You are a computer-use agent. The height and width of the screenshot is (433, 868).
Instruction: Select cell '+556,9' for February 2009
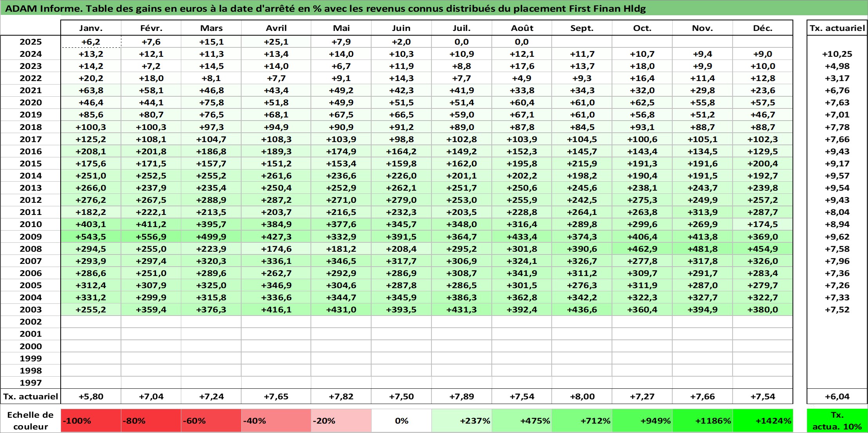pos(151,237)
